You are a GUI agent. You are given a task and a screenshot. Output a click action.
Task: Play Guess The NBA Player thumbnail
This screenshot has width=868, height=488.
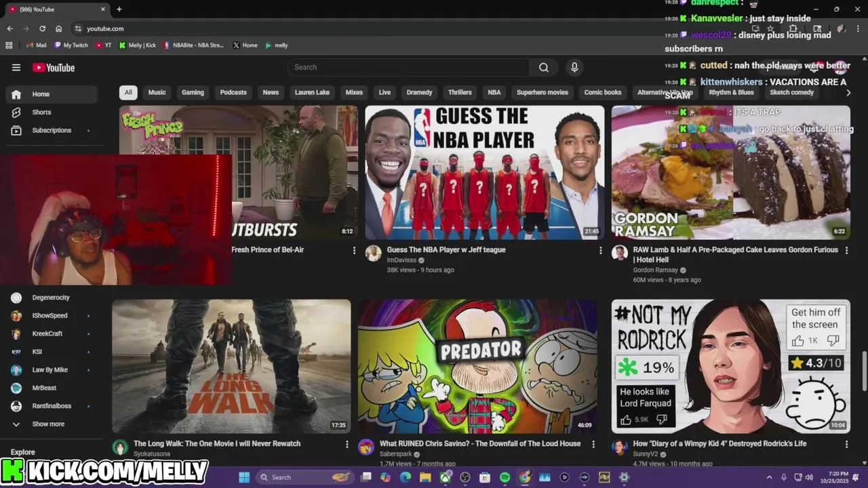(x=484, y=172)
